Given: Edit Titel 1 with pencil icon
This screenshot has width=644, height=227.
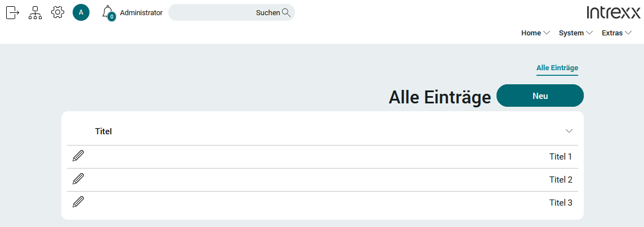Looking at the screenshot, I should click(78, 156).
